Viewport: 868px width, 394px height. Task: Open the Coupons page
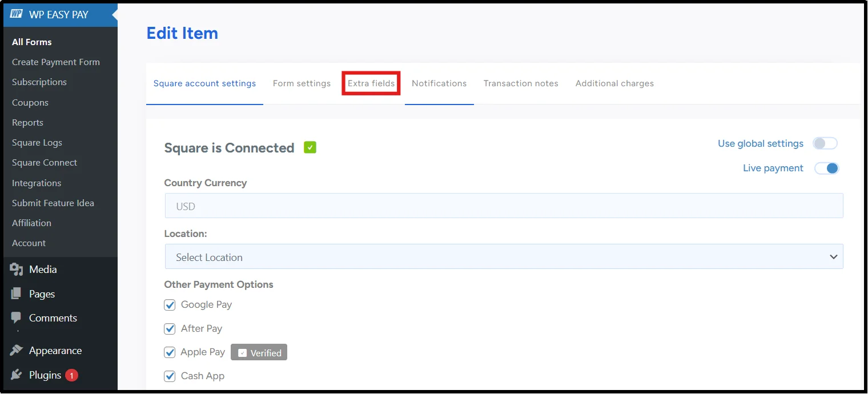click(x=30, y=103)
